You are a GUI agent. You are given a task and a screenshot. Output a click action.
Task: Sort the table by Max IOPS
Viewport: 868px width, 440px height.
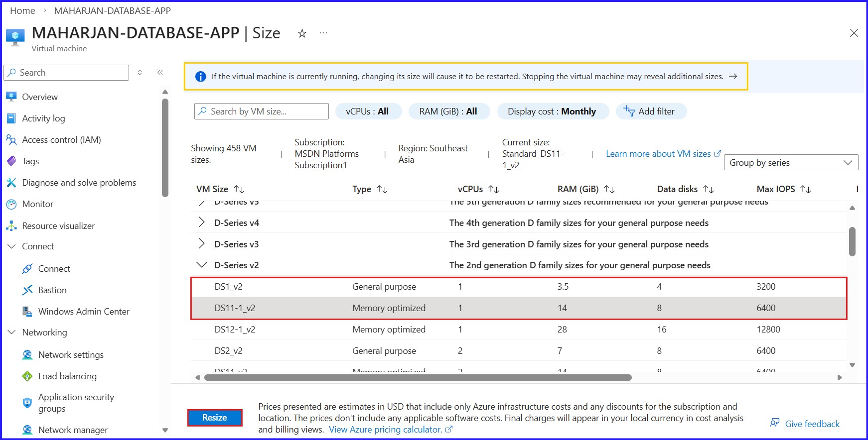pos(806,189)
